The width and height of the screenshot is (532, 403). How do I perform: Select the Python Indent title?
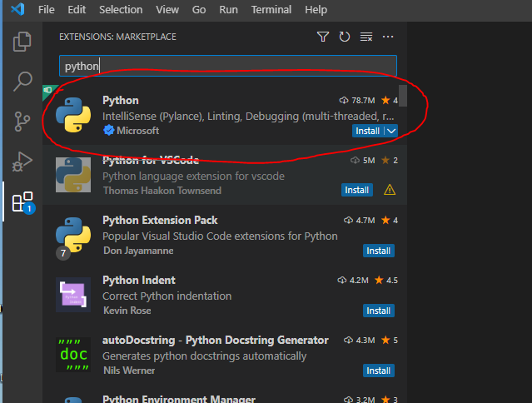click(x=139, y=281)
